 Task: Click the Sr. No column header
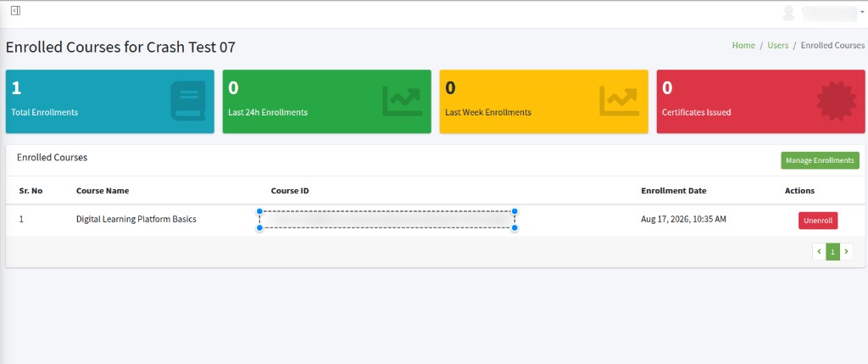pos(31,191)
